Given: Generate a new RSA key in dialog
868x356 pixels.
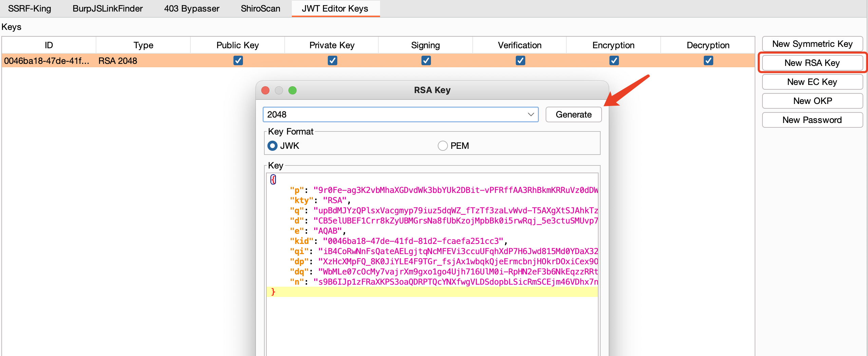Looking at the screenshot, I should point(573,114).
